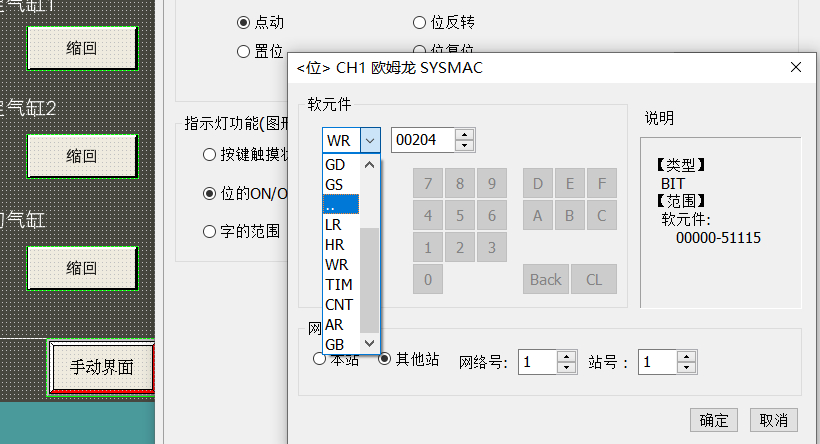The width and height of the screenshot is (820, 444).
Task: Select the 本站 radio button
Action: click(319, 360)
